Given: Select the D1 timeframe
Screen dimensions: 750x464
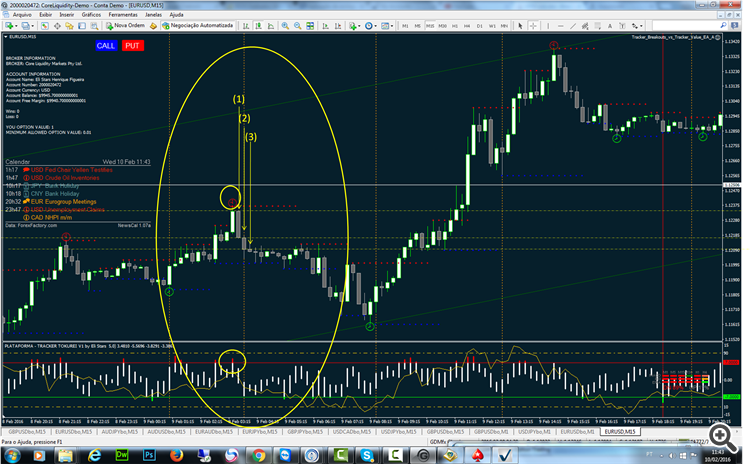Looking at the screenshot, I should (x=480, y=26).
